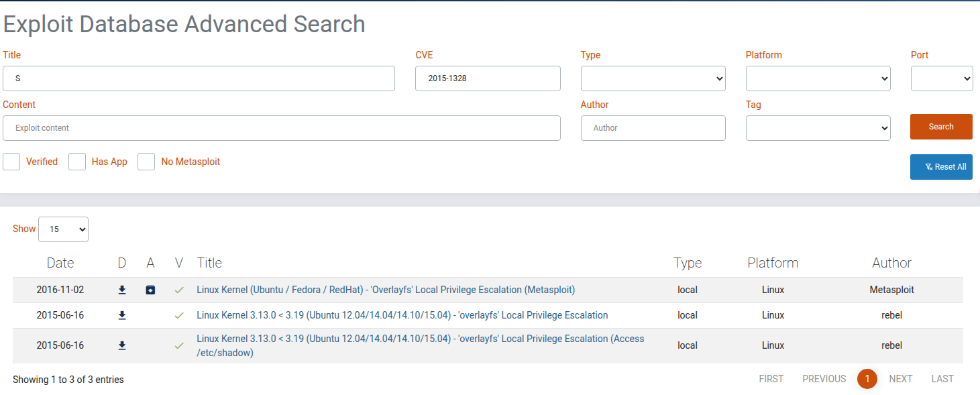Click verified checkmark in /etc/shadow row
The width and height of the screenshot is (980, 395).
coord(179,345)
